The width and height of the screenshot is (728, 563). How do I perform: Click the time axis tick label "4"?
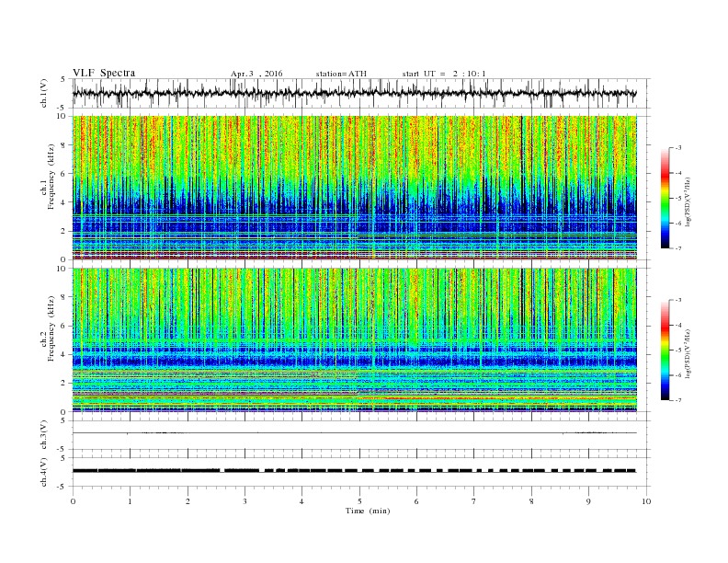coord(301,501)
